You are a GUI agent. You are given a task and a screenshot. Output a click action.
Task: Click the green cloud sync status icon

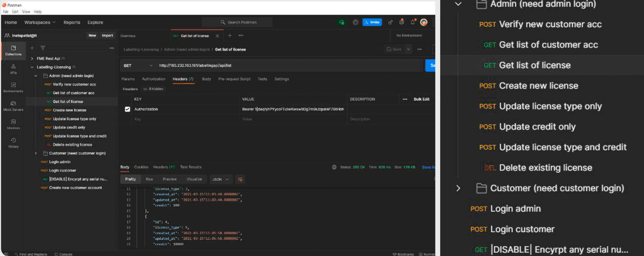coord(341,23)
